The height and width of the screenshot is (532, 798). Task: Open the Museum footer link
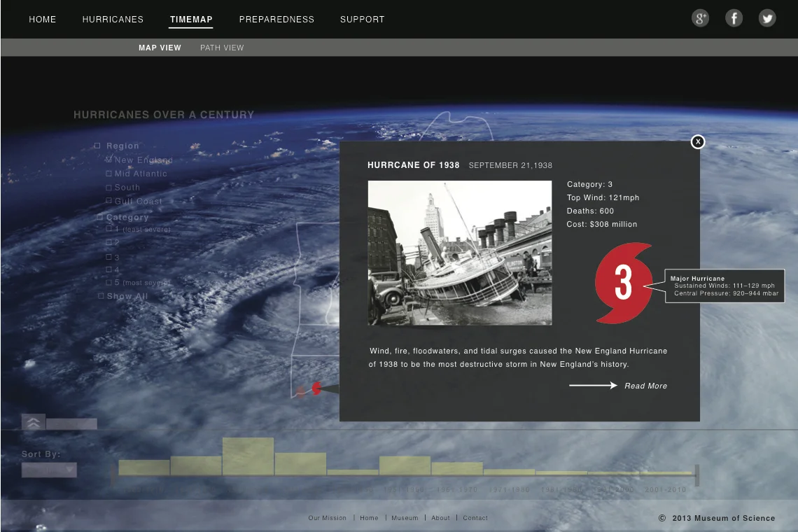[405, 518]
